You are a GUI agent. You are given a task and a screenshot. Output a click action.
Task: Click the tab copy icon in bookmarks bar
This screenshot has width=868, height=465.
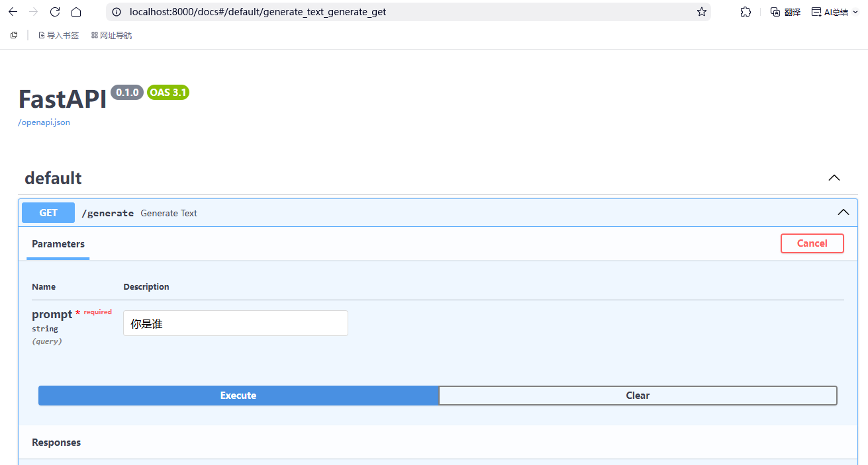pos(14,35)
